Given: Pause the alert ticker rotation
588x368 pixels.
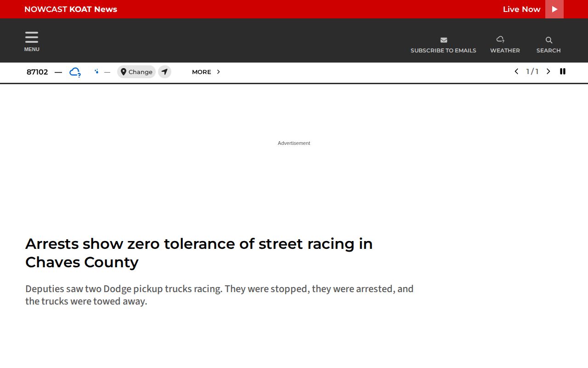Looking at the screenshot, I should click(563, 71).
